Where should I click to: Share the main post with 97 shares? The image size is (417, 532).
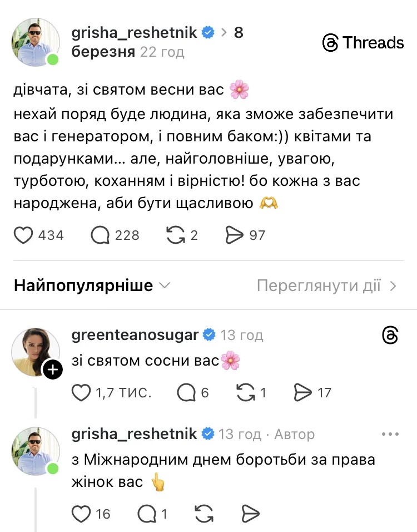click(x=235, y=235)
